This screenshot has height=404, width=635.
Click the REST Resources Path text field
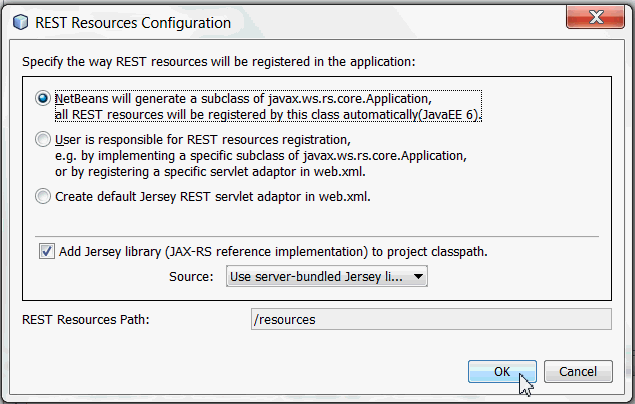430,319
